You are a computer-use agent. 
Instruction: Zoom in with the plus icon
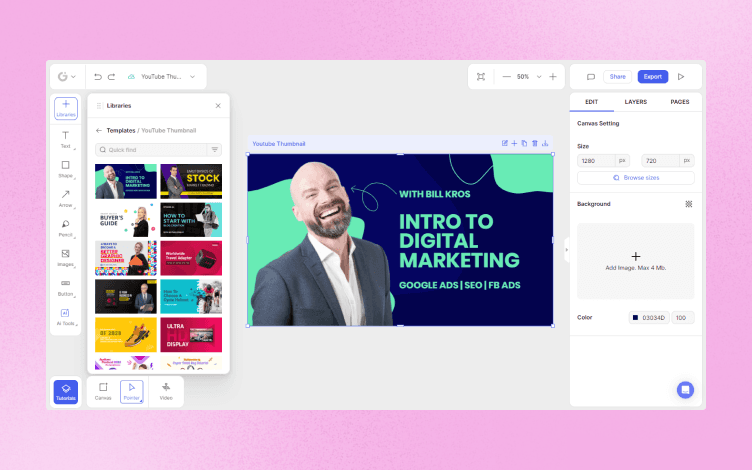[x=553, y=77]
